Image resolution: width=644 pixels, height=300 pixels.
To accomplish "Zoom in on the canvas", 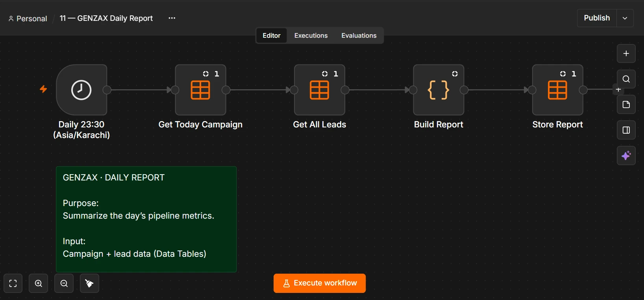I will tap(39, 283).
